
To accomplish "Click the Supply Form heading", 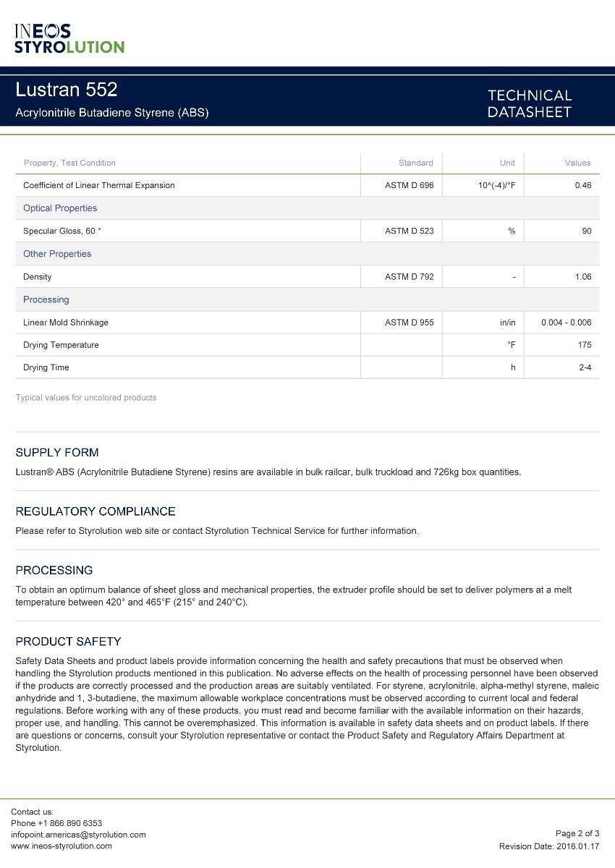I will [x=57, y=453].
